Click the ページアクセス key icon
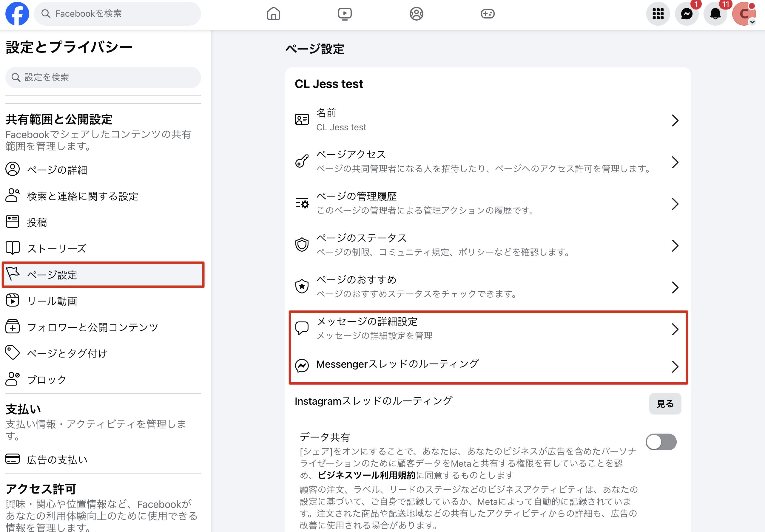This screenshot has width=765, height=532. pos(302,161)
